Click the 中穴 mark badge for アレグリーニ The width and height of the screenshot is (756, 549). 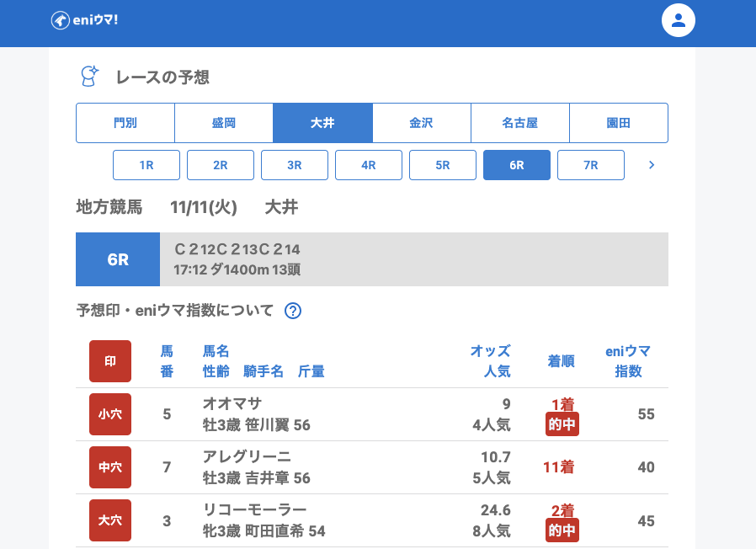[x=110, y=467]
